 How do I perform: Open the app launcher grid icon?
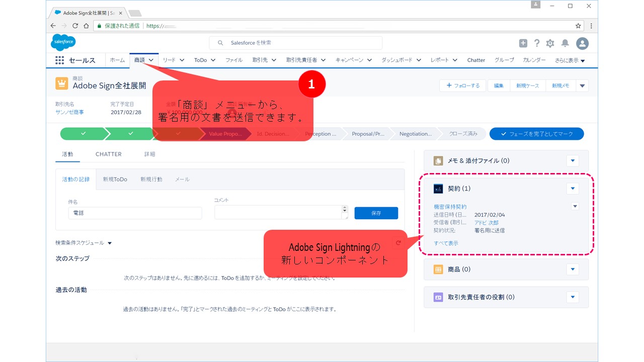pos(59,60)
